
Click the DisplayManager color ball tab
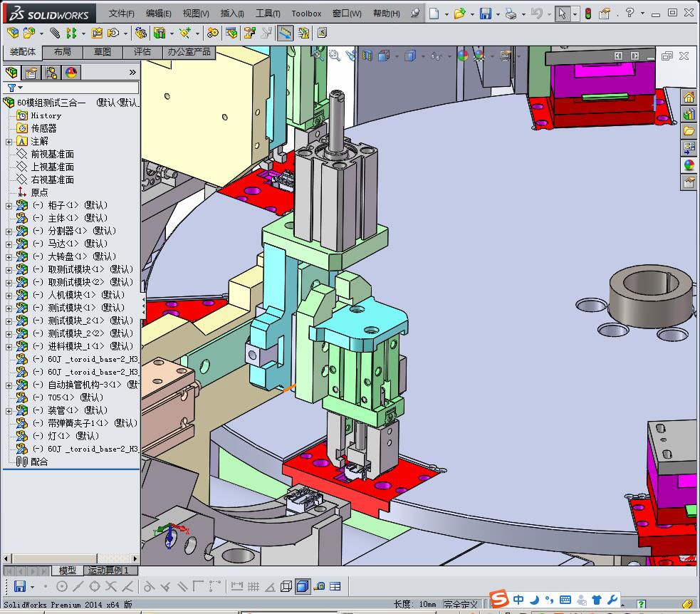coord(71,72)
